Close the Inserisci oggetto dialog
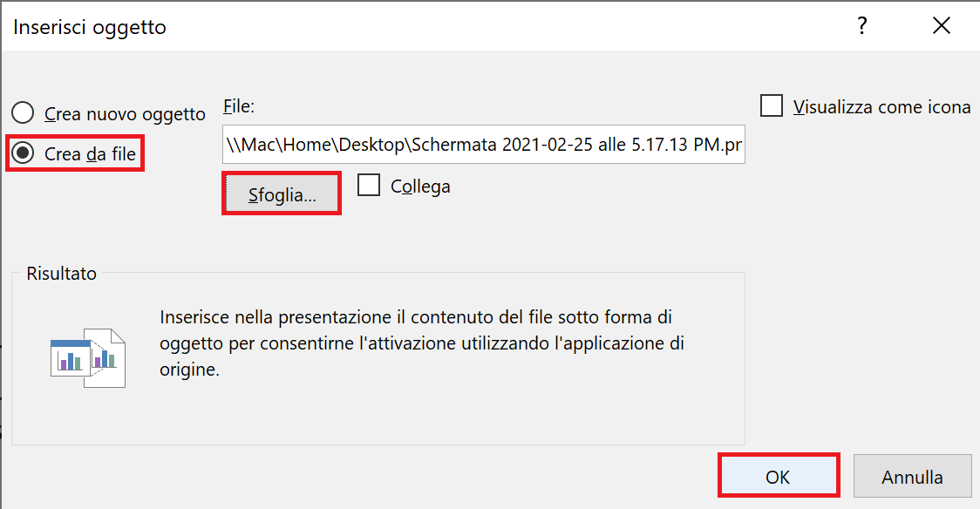The height and width of the screenshot is (509, 980). pos(942,25)
